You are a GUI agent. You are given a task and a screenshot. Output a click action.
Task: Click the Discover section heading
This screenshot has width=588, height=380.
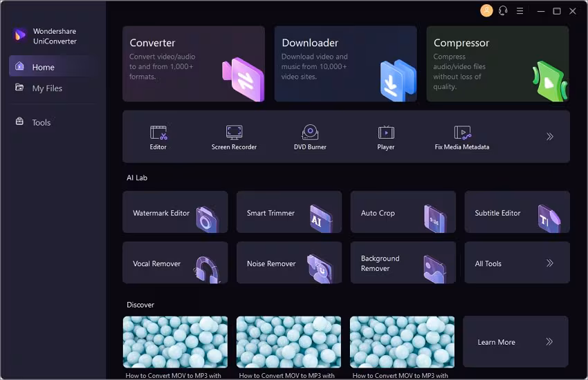click(140, 305)
